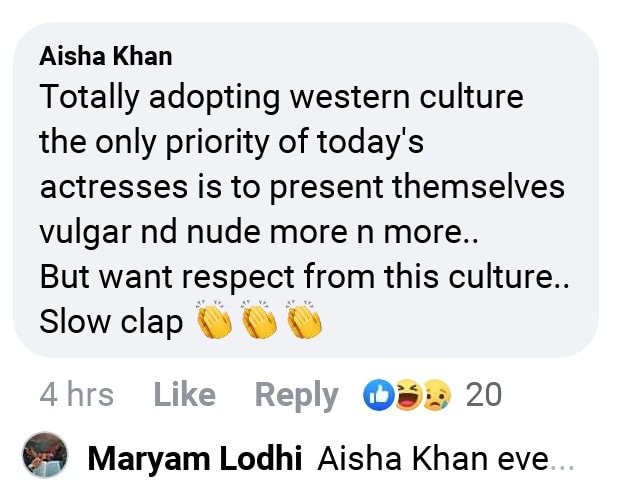The width and height of the screenshot is (621, 491).
Task: Click the last clapping hands emoji
Action: tap(304, 320)
